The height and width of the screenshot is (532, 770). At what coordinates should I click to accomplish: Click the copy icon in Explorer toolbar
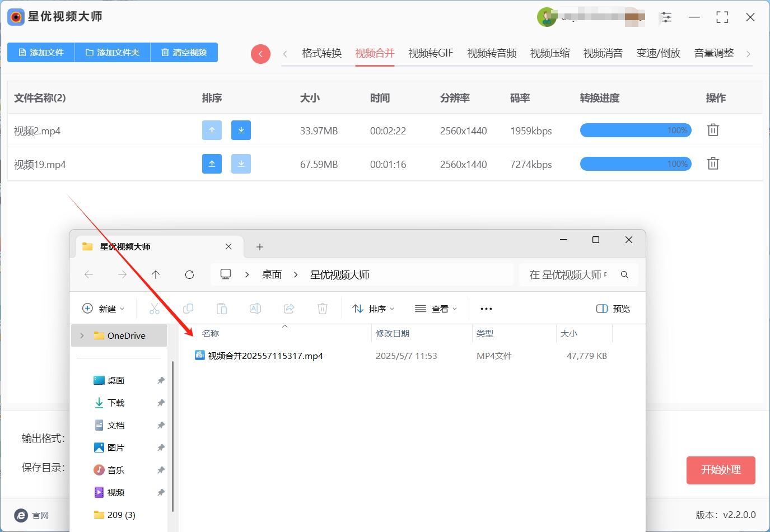(x=188, y=309)
